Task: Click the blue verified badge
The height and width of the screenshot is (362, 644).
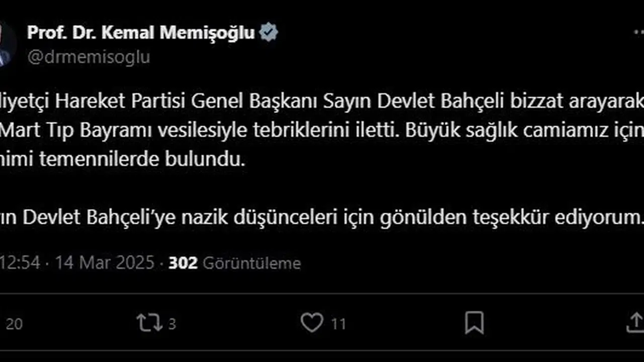Action: [x=269, y=33]
